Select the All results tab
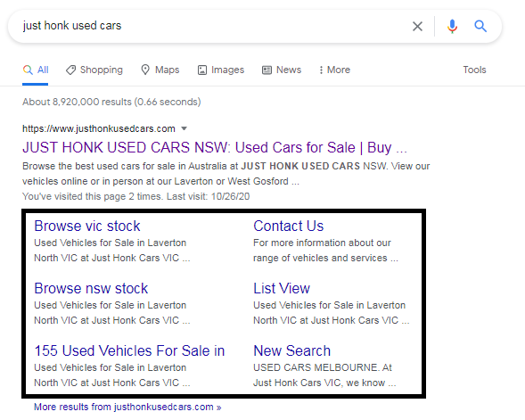Viewport: 525px width, 420px height. coord(36,70)
